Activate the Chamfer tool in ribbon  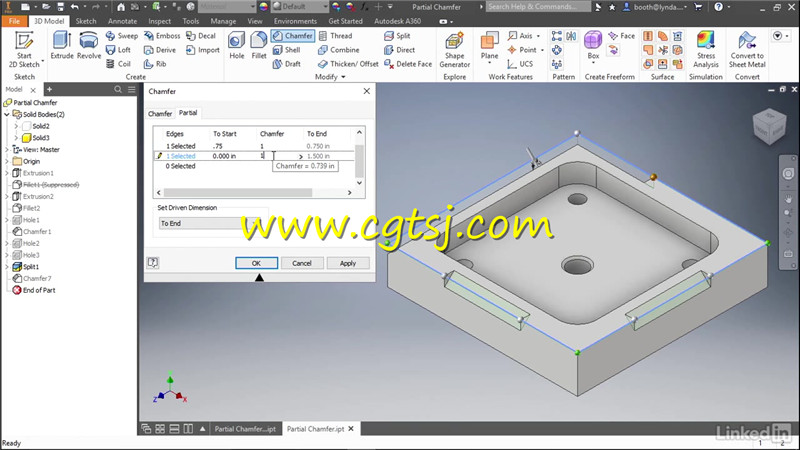(x=292, y=36)
